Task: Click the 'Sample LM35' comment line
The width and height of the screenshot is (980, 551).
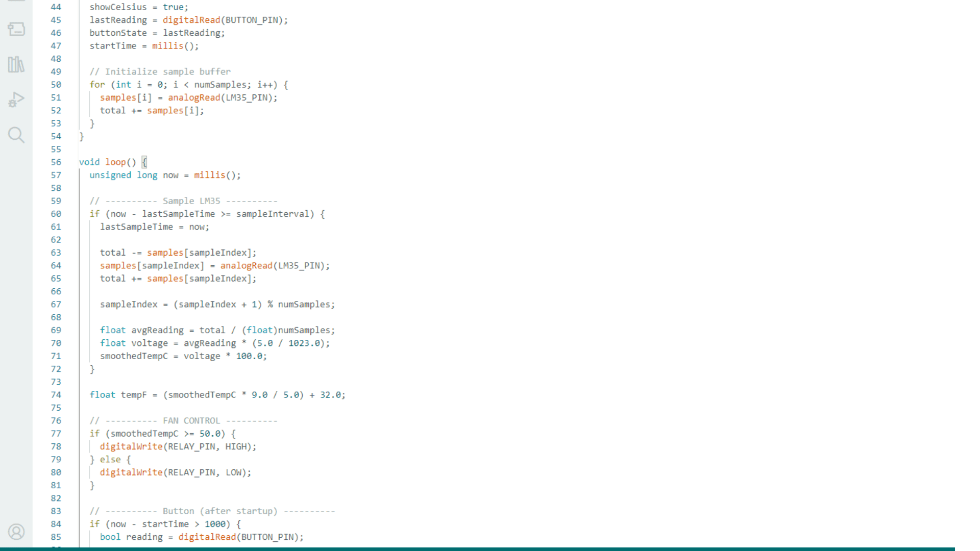Action: 184,201
